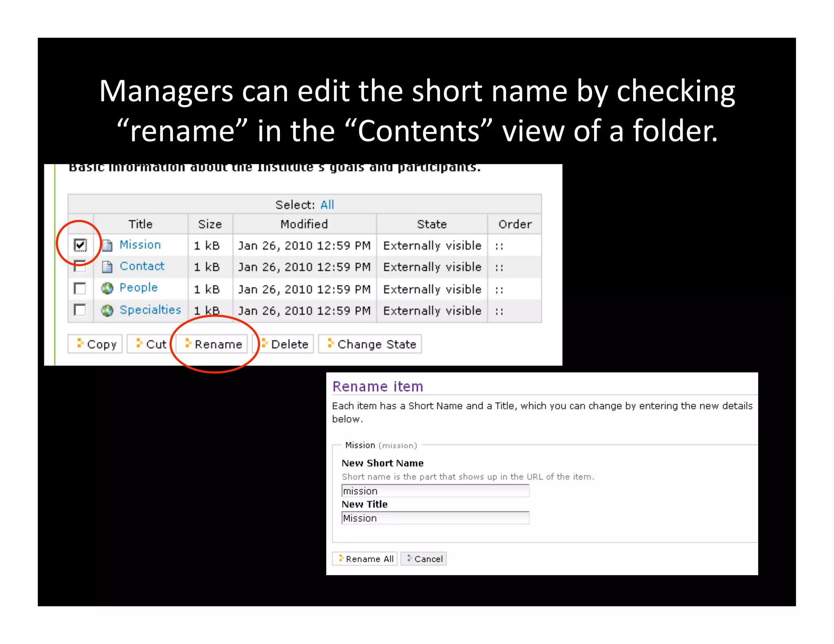Click Specialties row's Externally visible state
This screenshot has width=834, height=644.
432,311
